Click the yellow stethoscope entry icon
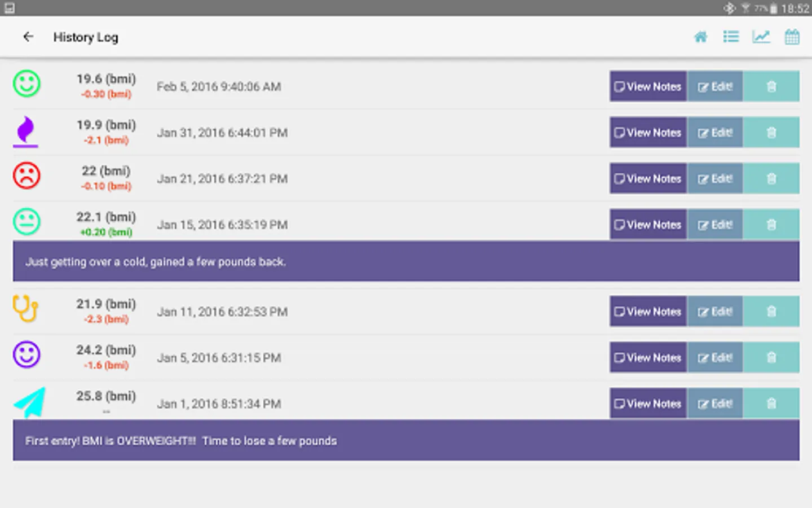812x508 pixels. click(x=26, y=309)
